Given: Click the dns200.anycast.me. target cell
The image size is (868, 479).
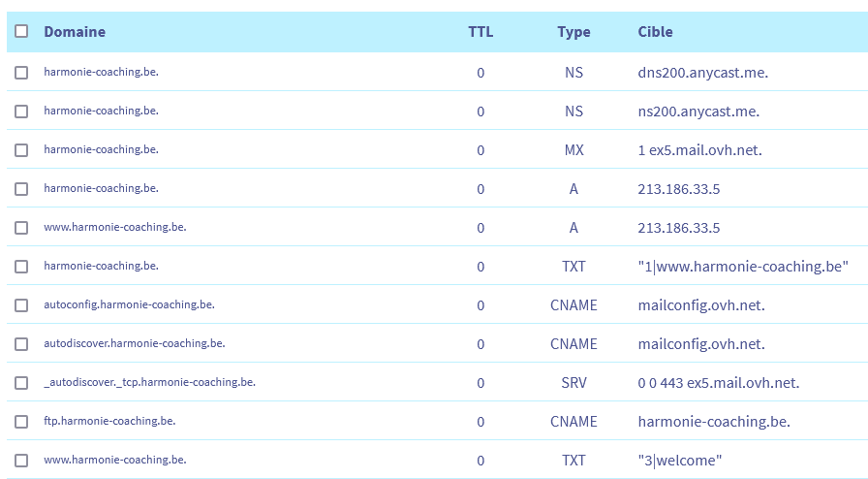Looking at the screenshot, I should point(702,73).
